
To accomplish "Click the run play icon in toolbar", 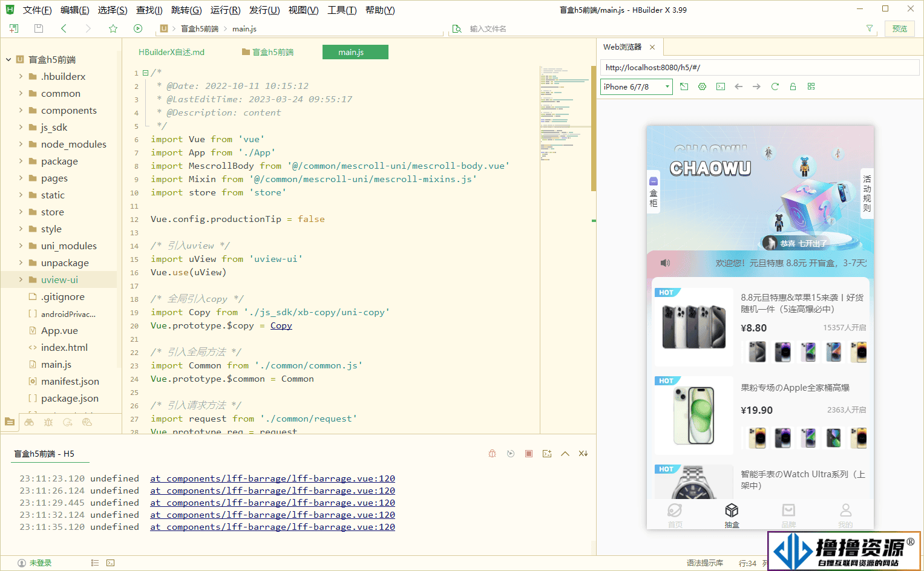I will 138,28.
